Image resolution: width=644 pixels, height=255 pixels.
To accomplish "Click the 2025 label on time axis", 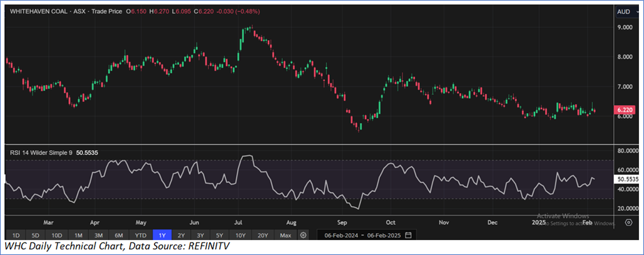I will tap(539, 222).
